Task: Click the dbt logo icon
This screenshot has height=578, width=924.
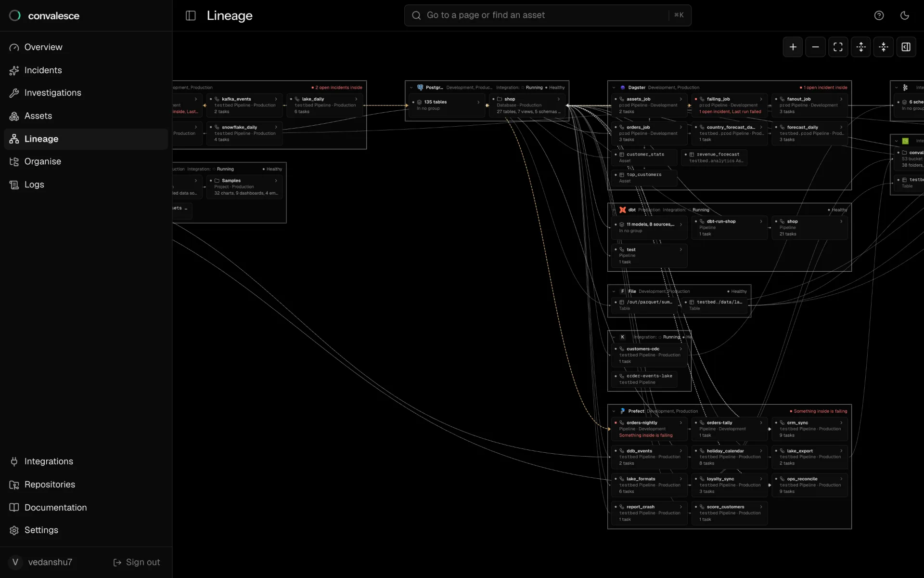Action: pyautogui.click(x=622, y=210)
